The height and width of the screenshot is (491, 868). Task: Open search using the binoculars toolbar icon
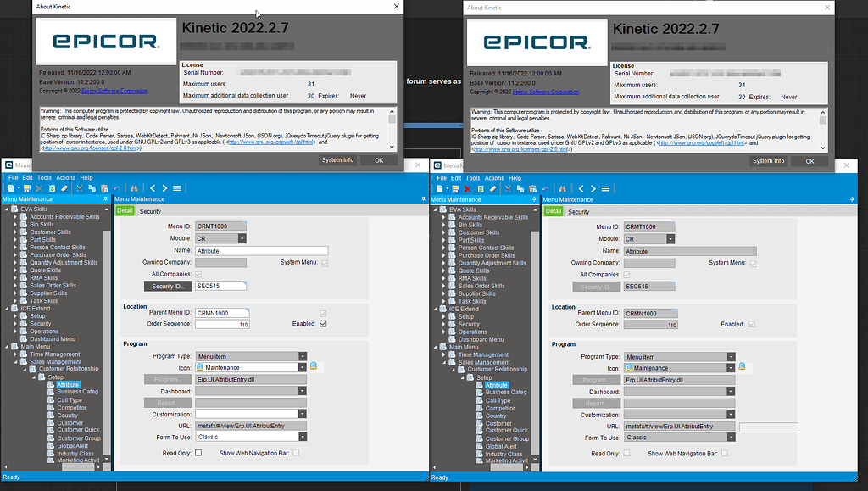134,187
